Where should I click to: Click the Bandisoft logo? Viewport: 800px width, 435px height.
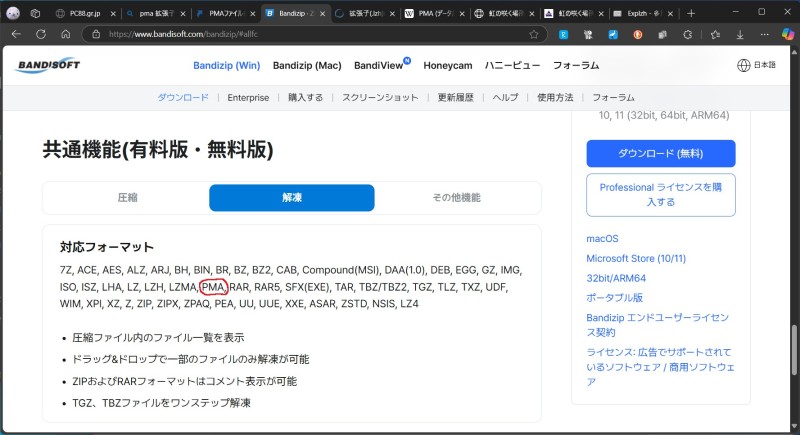[48, 66]
